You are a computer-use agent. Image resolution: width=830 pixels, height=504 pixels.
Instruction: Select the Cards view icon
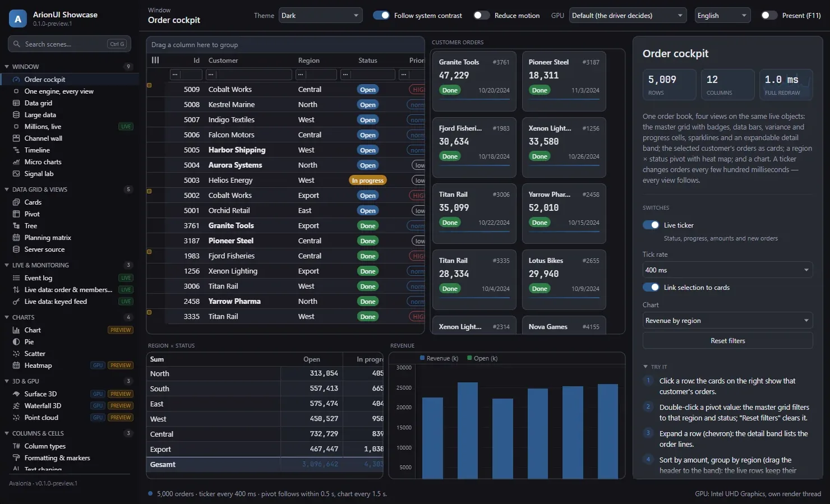point(16,202)
